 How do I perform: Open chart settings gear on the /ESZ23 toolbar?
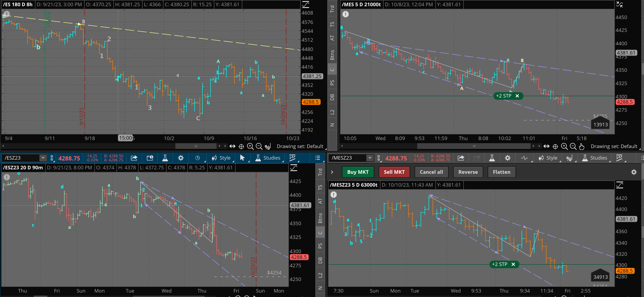181,158
